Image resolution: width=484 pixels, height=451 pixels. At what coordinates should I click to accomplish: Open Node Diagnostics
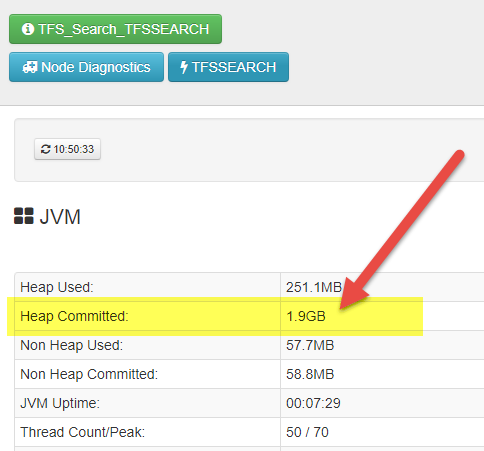click(x=86, y=67)
